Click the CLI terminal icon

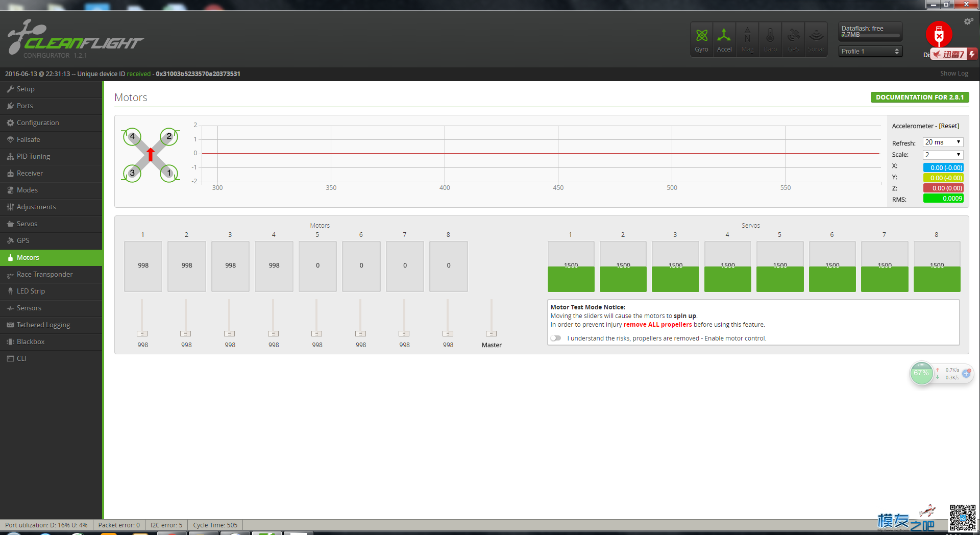[x=10, y=358]
